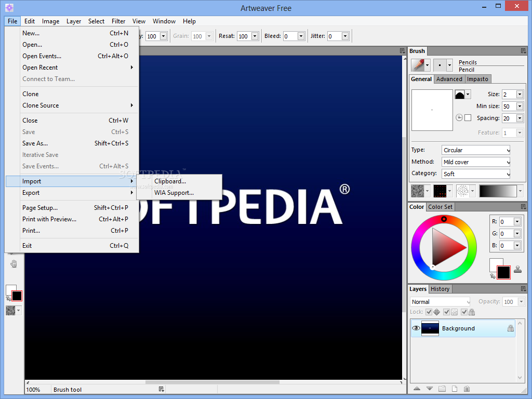Click the swap colors icon in toolbox
Image resolution: width=532 pixels, height=399 pixels.
pyautogui.click(x=8, y=299)
